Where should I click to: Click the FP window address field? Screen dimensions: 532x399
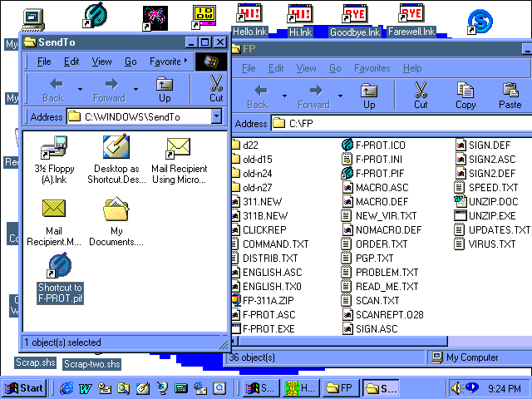click(x=399, y=124)
